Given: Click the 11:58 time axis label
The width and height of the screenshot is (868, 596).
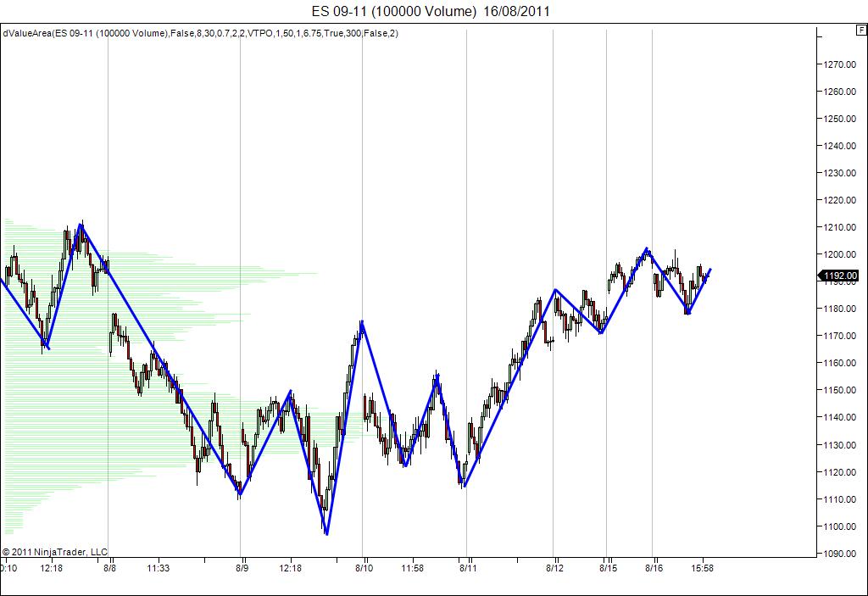Looking at the screenshot, I should click(x=413, y=568).
